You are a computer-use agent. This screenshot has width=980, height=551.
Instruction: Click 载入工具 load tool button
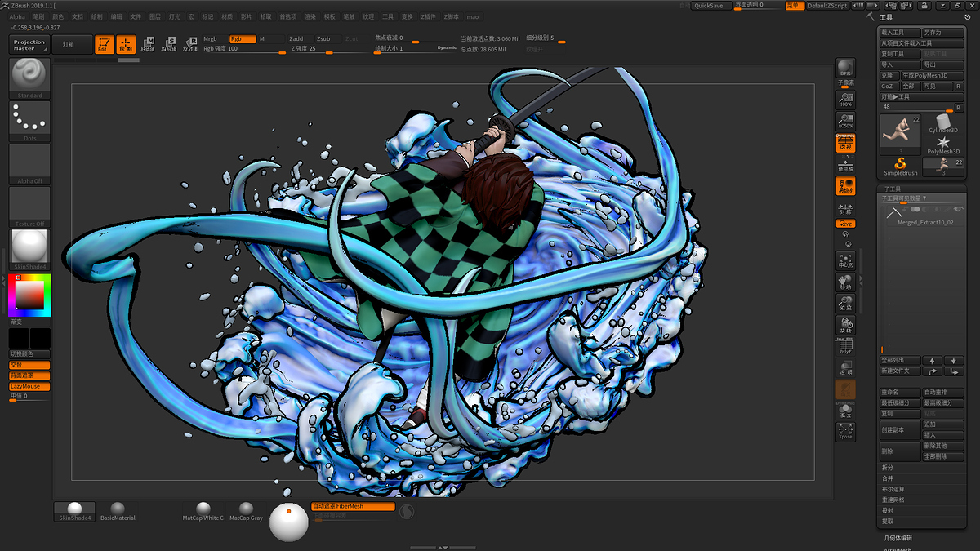pos(900,33)
